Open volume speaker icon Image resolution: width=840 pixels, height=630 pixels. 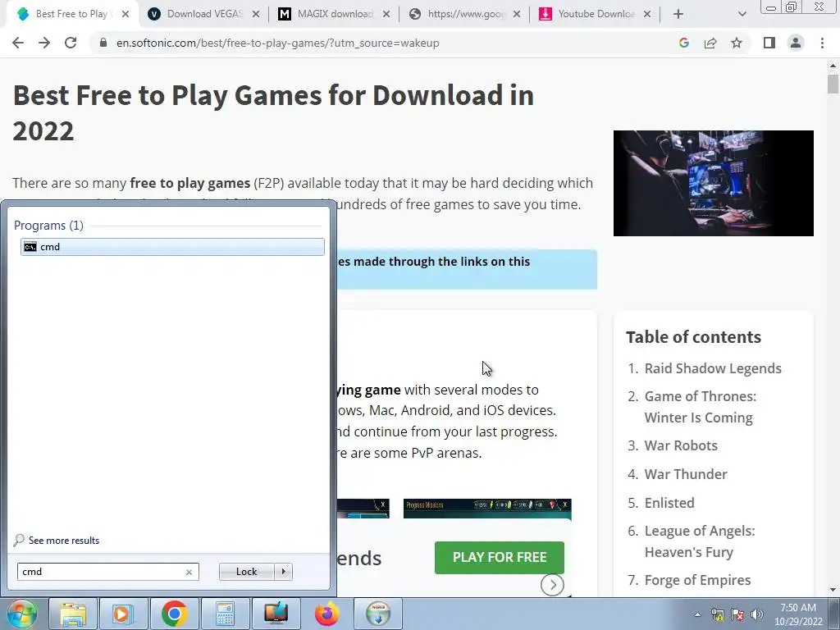[757, 614]
